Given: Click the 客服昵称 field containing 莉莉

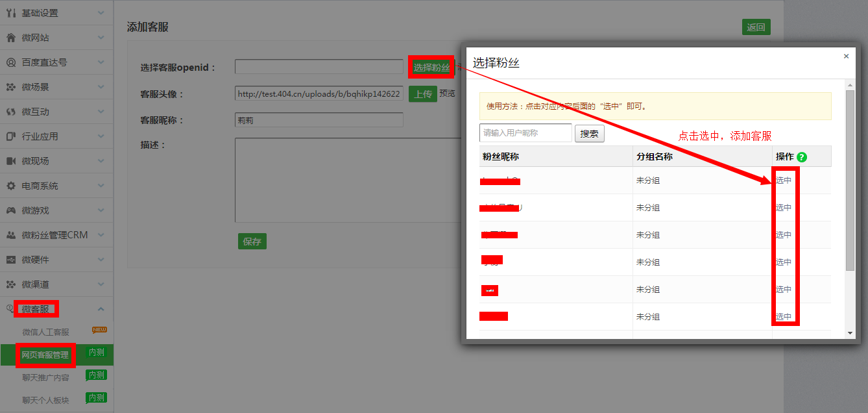Looking at the screenshot, I should [x=319, y=120].
